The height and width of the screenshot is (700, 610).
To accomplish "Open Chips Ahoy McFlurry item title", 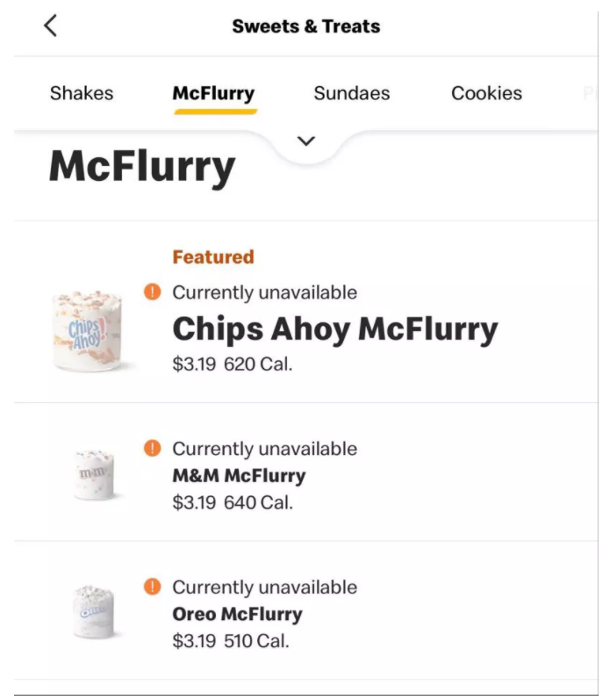I will [x=335, y=329].
